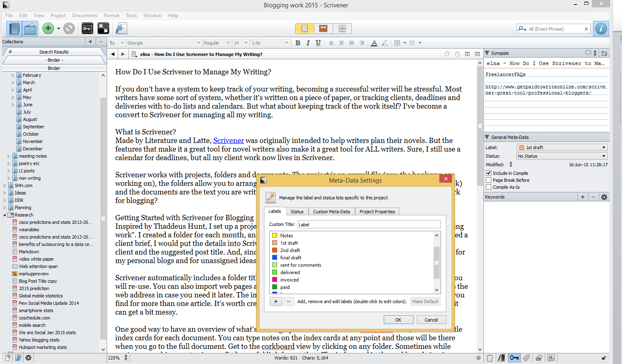Open the Label dropdown showing 1st draft
The height and width of the screenshot is (364, 622).
click(x=562, y=147)
